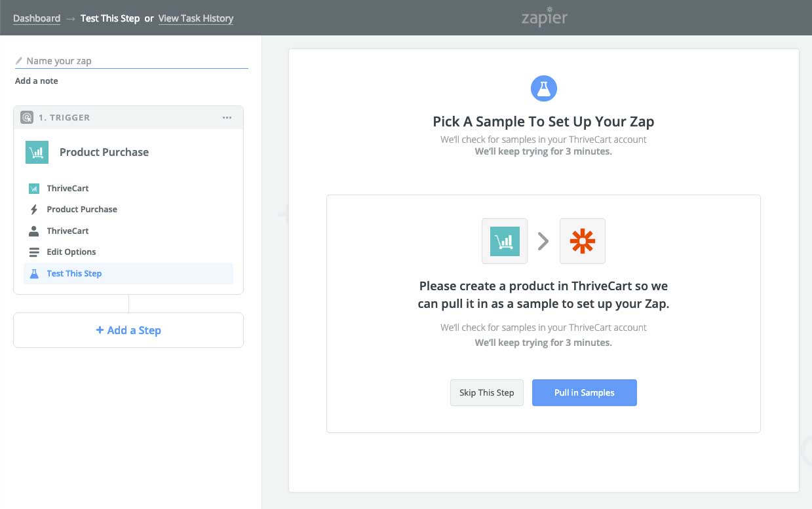The image size is (812, 509).
Task: Click the chevron arrow between the app icons
Action: (543, 242)
